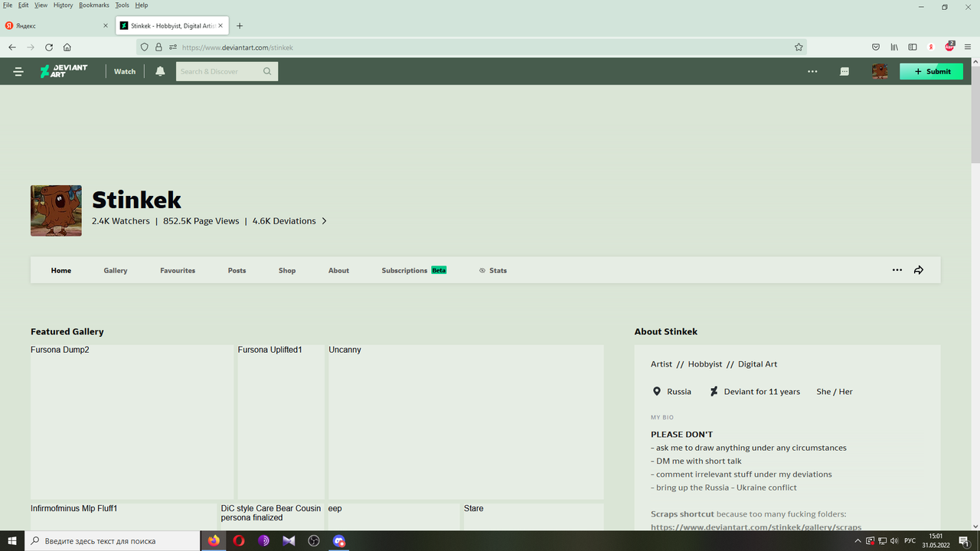Screen dimensions: 980x551
Task: Open a new browser tab
Action: click(240, 25)
